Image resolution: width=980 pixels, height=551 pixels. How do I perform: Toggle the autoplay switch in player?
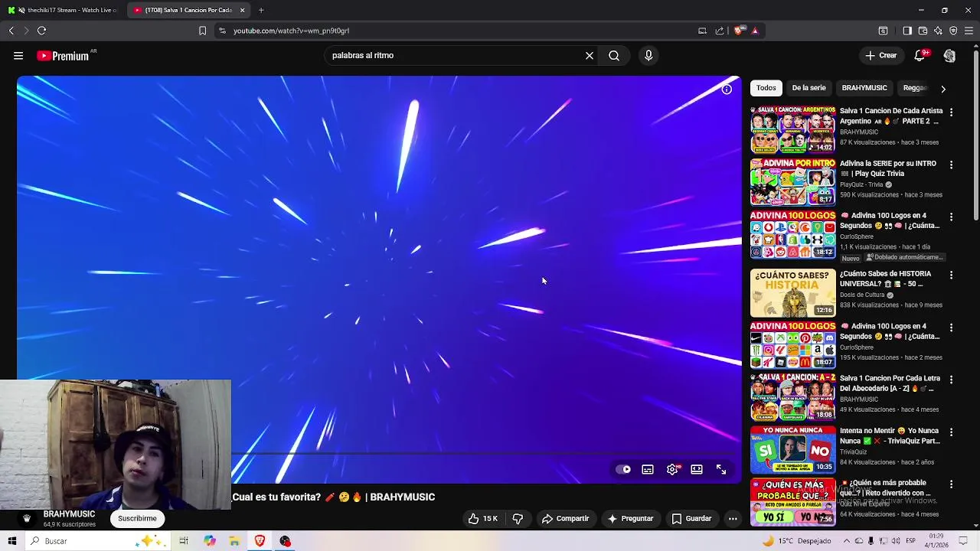click(x=624, y=469)
